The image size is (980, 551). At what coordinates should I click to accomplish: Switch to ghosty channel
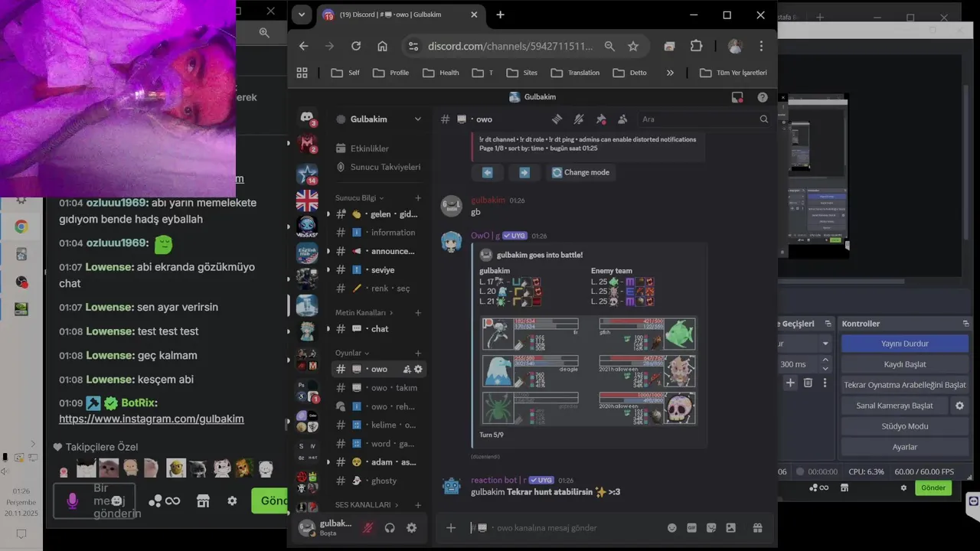[x=379, y=481]
